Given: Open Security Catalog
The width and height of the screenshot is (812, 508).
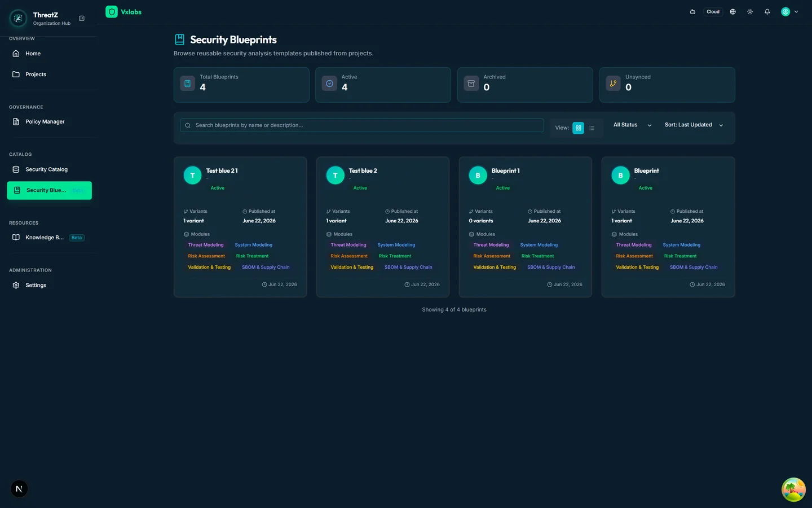Looking at the screenshot, I should (50, 169).
